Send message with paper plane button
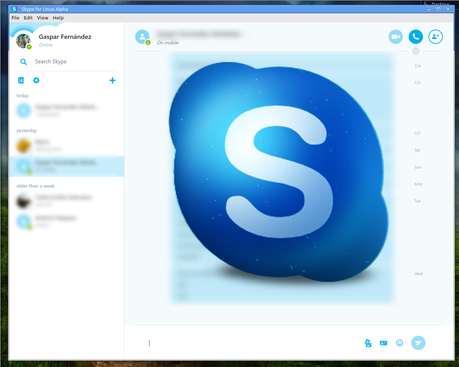This screenshot has width=459, height=367. click(x=418, y=343)
